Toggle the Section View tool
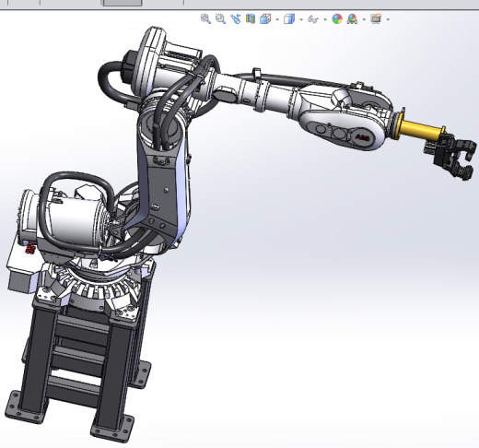 [251, 19]
